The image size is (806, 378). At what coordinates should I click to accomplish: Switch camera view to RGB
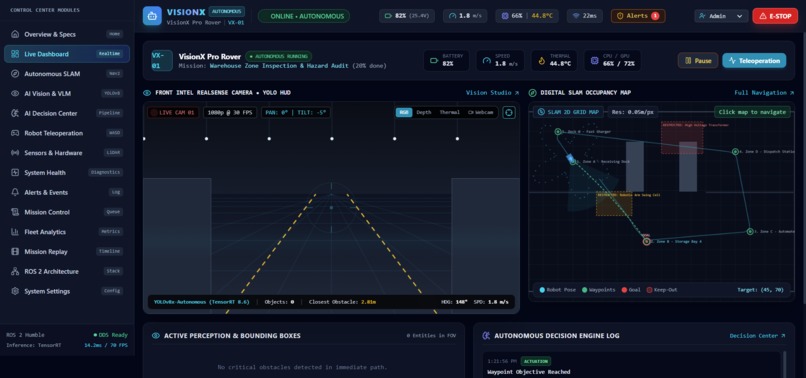tap(404, 113)
